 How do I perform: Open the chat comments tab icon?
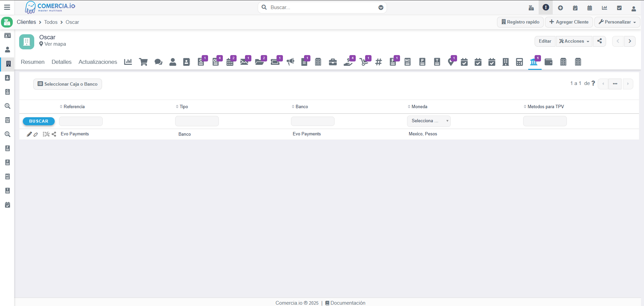click(158, 62)
